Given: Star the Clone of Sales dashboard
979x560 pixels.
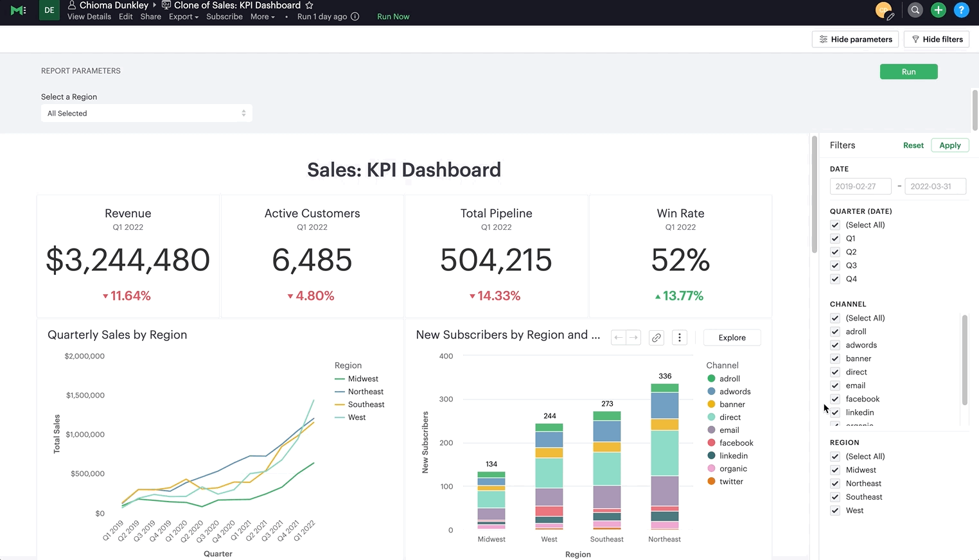Looking at the screenshot, I should 309,5.
